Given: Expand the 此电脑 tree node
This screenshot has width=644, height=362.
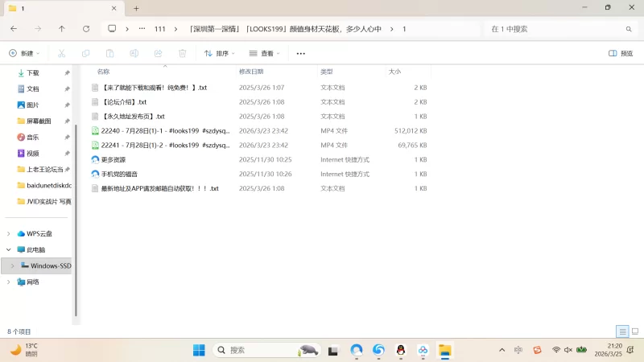Looking at the screenshot, I should [9, 249].
